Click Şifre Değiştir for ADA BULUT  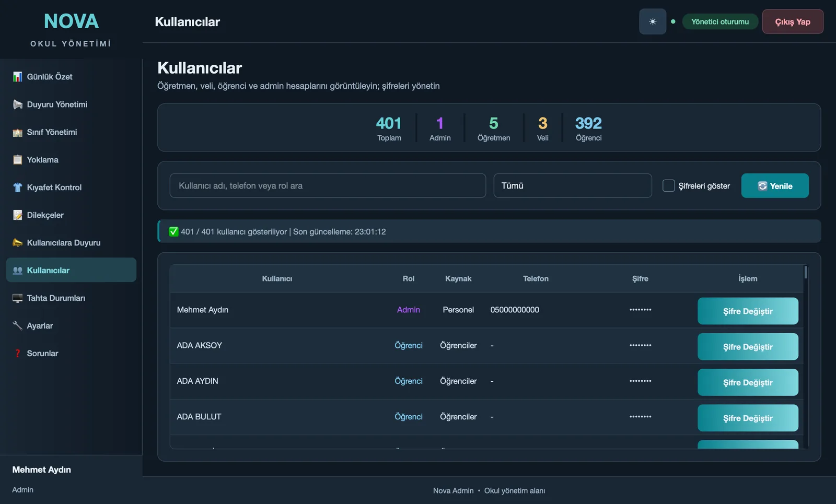748,418
